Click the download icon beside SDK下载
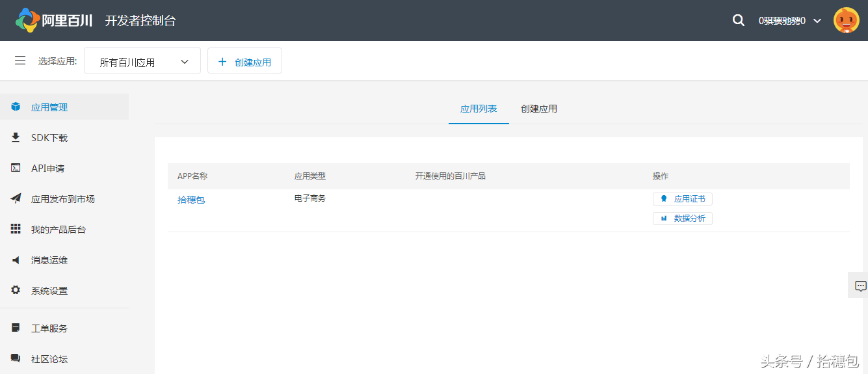The width and height of the screenshot is (868, 374). [16, 137]
